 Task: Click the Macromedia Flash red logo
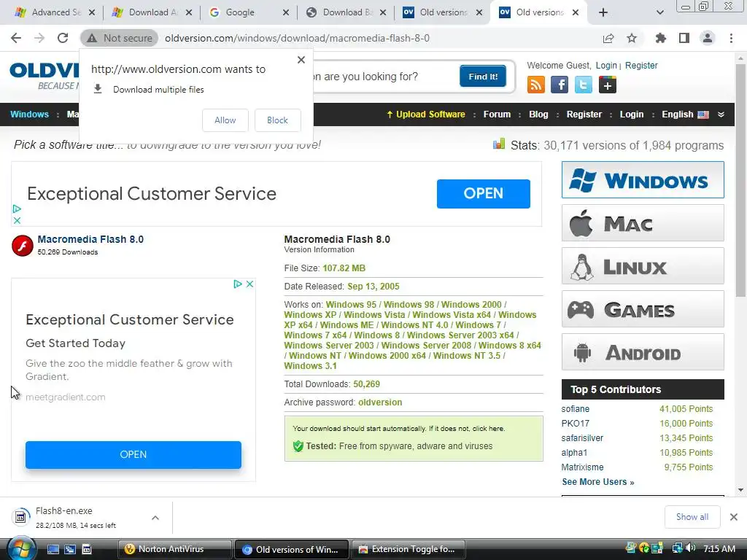tap(23, 246)
